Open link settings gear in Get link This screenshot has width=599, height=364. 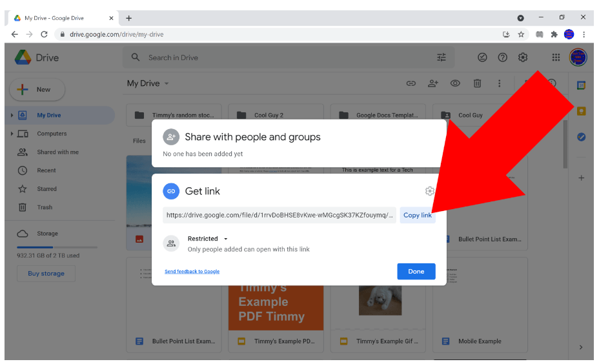(430, 191)
